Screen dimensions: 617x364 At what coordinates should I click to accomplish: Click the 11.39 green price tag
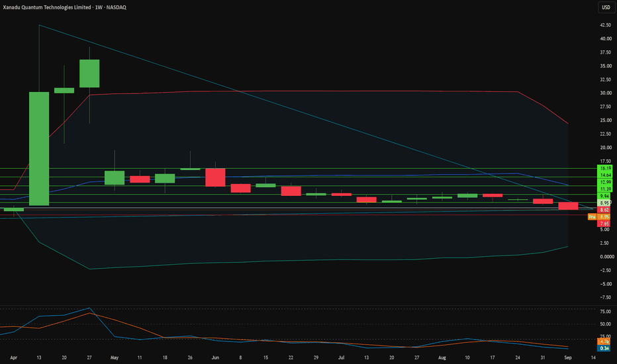pos(605,189)
